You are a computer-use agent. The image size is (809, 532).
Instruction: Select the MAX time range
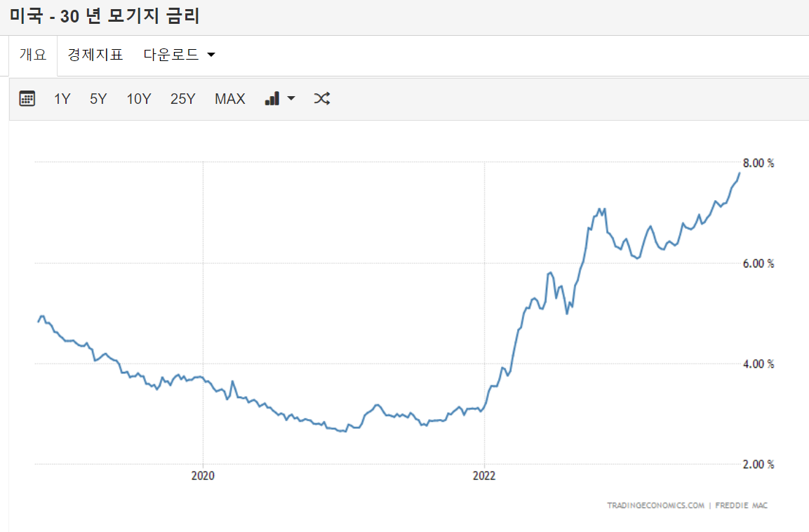click(229, 99)
